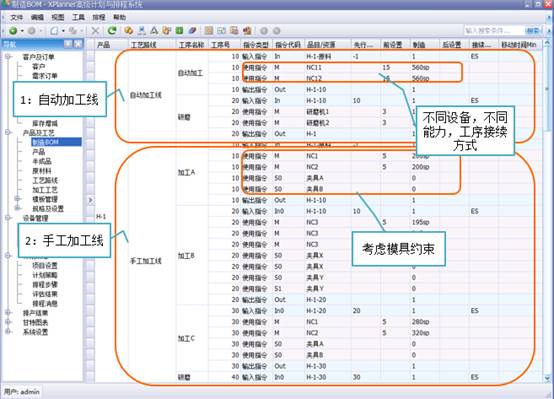
Task: Open dropdown arrow beside green back icon
Action: coord(22,31)
